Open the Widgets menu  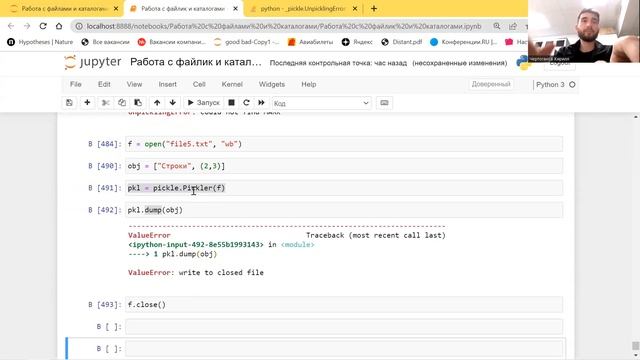272,84
